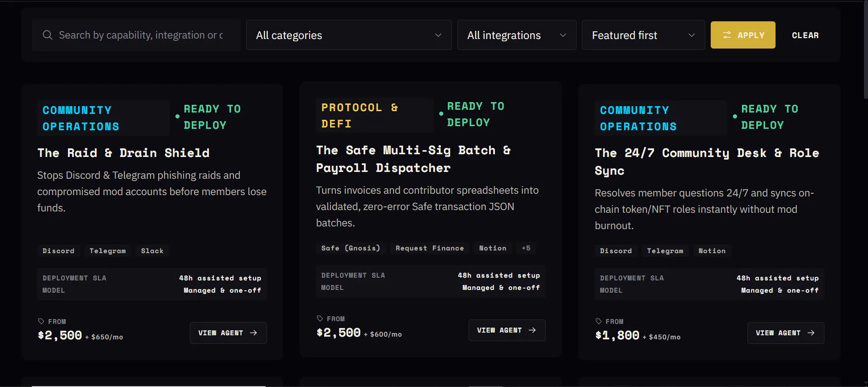View agent for The Raid & Drain Shield

(x=228, y=333)
